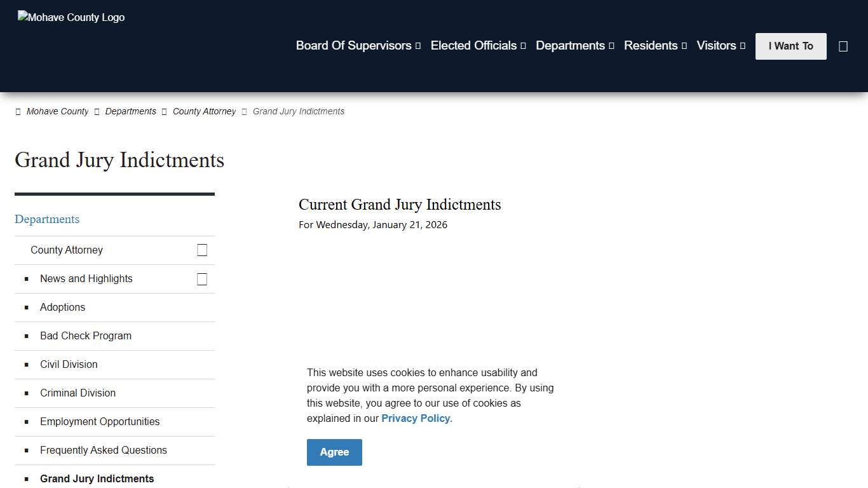868x488 pixels.
Task: Click the home icon in the breadcrumb
Action: [18, 111]
